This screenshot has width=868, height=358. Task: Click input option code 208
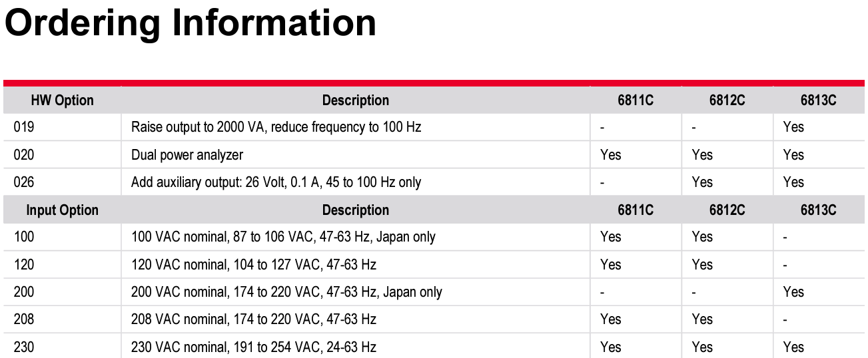(23, 319)
